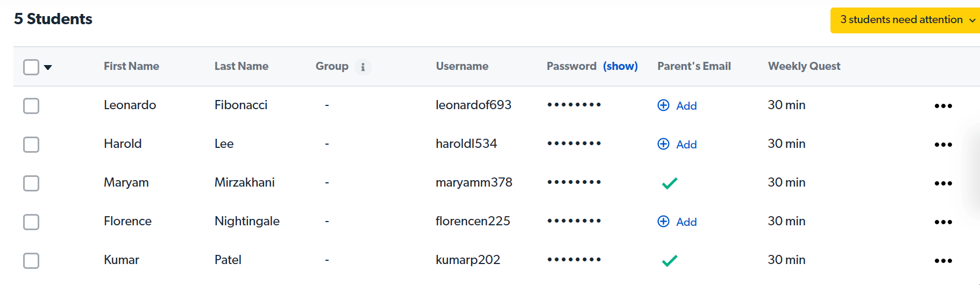
Task: Click the Group info icon
Action: tap(363, 67)
